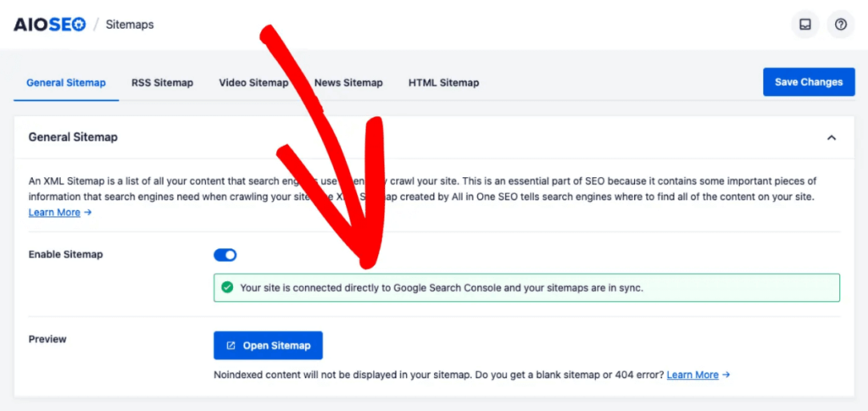Image resolution: width=868 pixels, height=411 pixels.
Task: Open the News Sitemap tab
Action: pyautogui.click(x=348, y=83)
